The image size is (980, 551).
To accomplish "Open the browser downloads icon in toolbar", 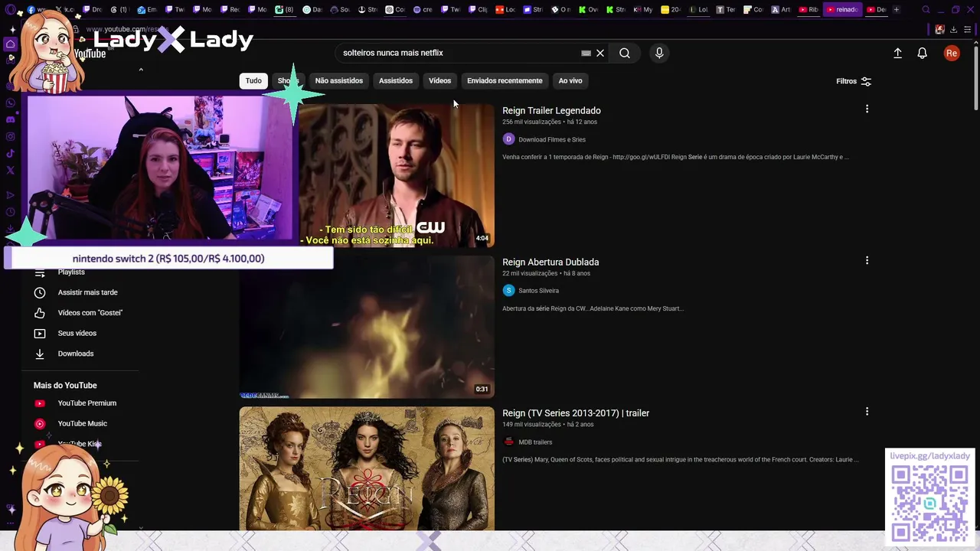I will (954, 29).
